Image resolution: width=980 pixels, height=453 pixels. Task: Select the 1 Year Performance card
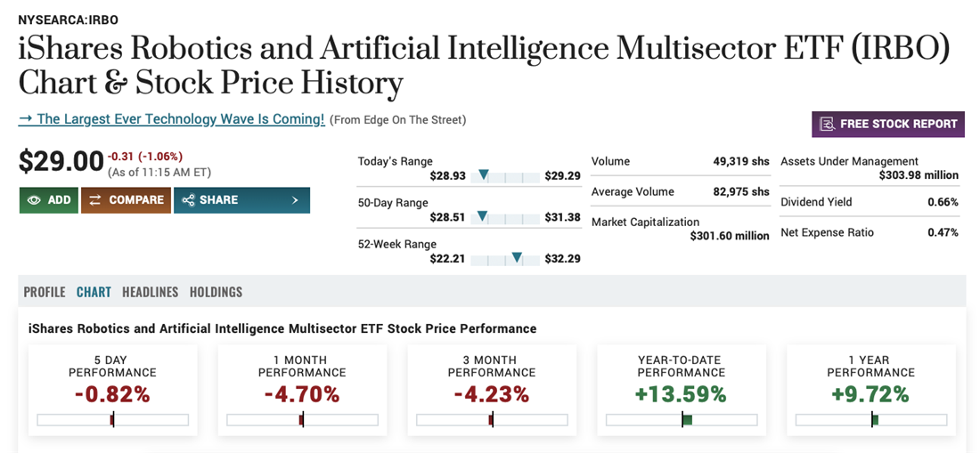coord(870,390)
